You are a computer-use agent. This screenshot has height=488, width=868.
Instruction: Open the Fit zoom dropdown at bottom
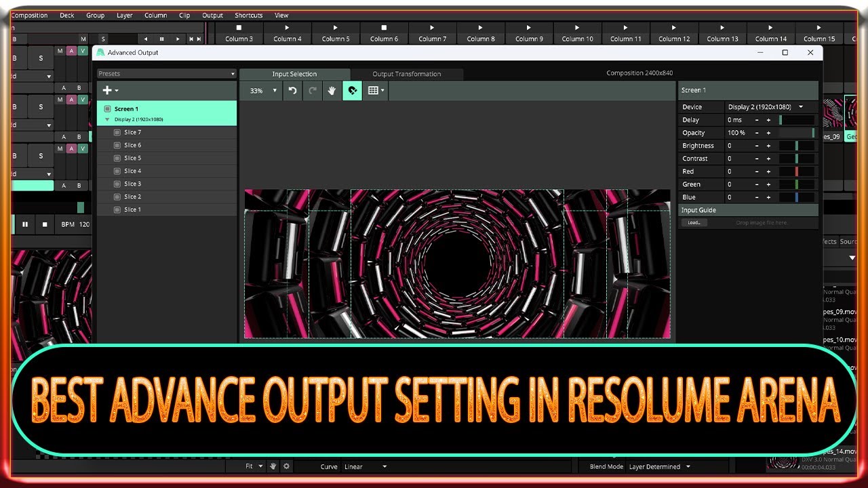(254, 466)
